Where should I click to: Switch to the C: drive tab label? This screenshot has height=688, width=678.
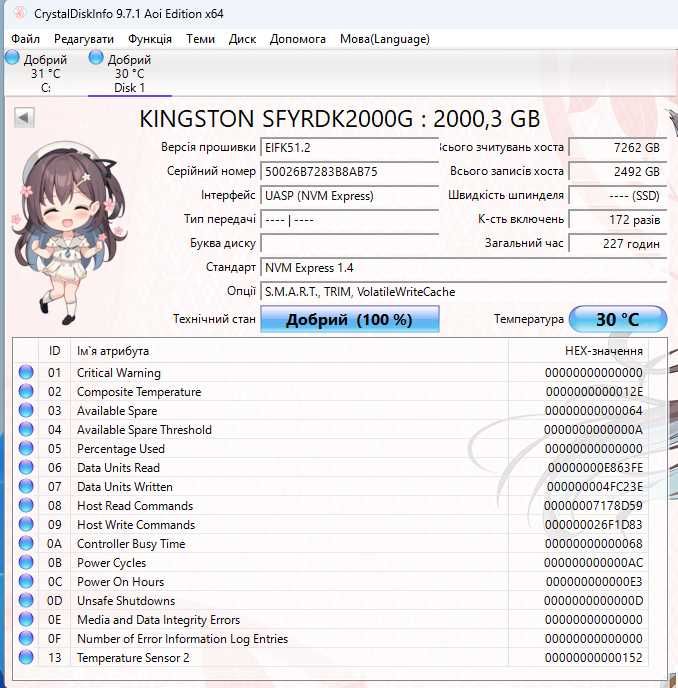tap(46, 88)
